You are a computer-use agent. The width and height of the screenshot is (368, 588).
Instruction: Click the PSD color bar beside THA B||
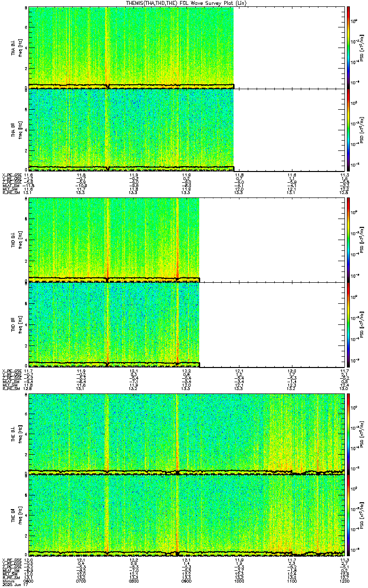point(348,129)
